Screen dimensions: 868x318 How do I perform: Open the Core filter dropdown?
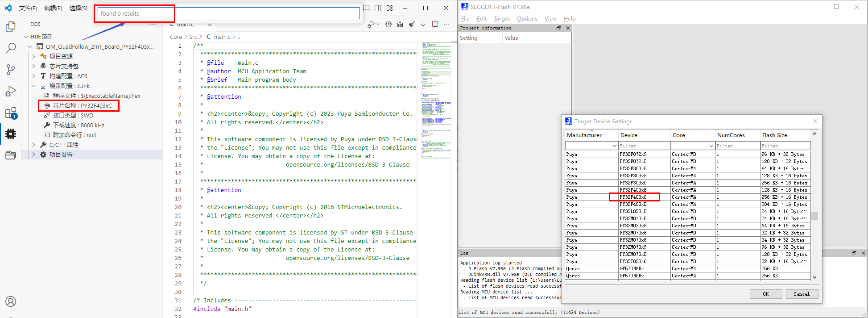(x=711, y=146)
